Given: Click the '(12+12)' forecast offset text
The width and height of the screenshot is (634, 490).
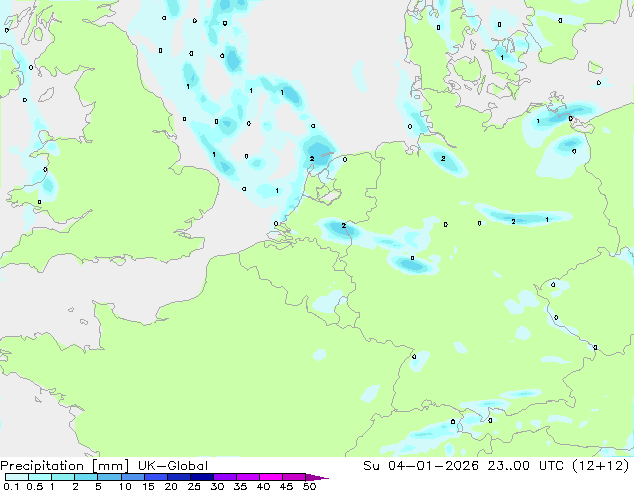Looking at the screenshot, I should coord(601,466).
